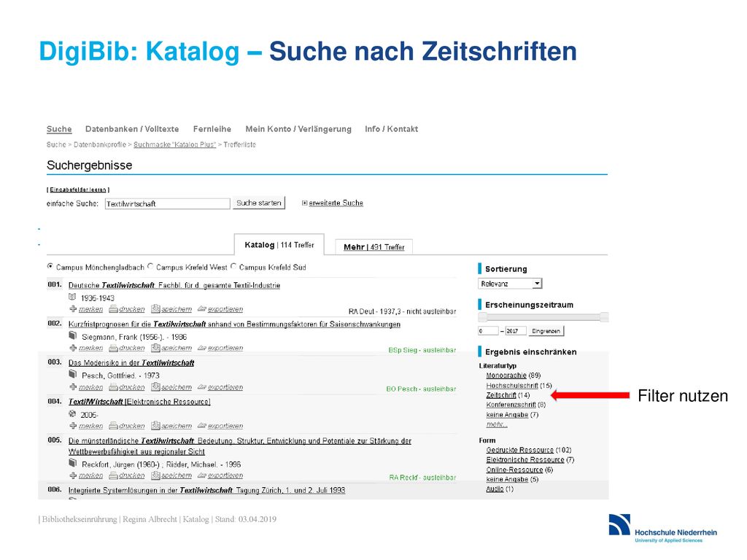Open title Die münsterländische Textilwirtschaft
Screen dimensions: 747x560
click(239, 446)
